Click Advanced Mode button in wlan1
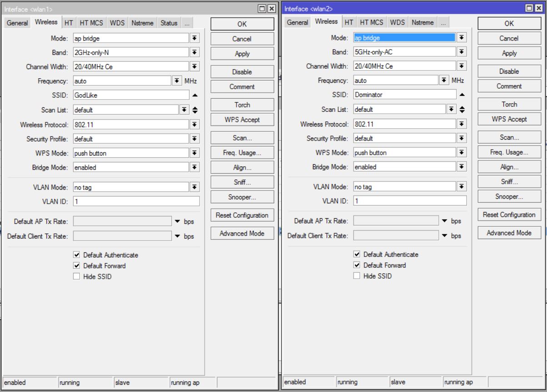Screen dimensions: 547x392 point(242,233)
